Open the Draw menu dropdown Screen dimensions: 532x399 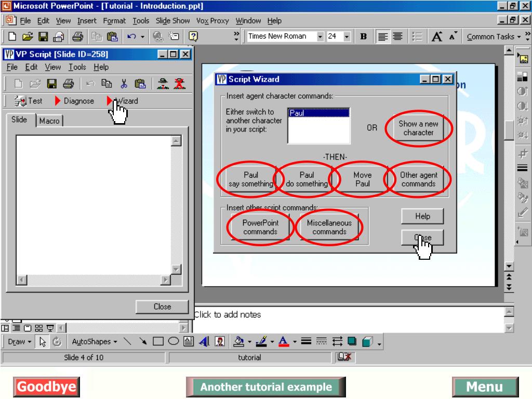(x=19, y=342)
